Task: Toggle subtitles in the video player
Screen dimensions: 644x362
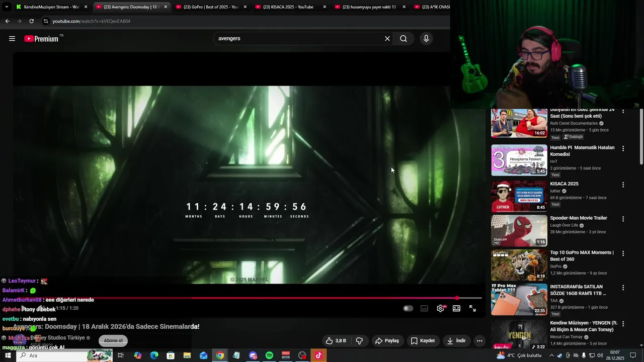Action: coord(424,308)
